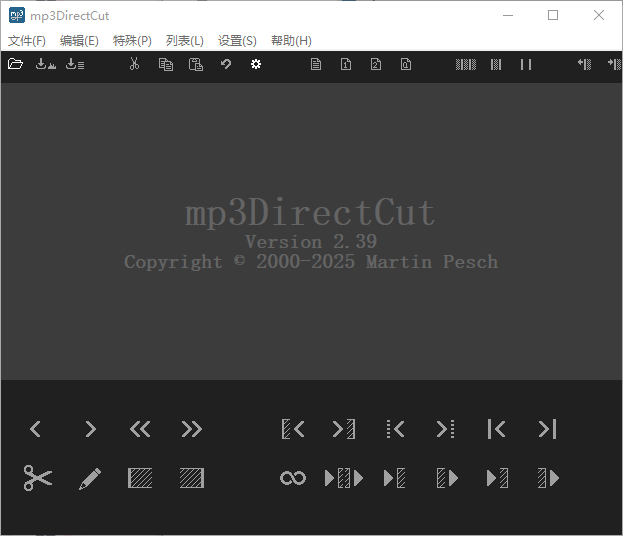The width and height of the screenshot is (623, 536).
Task: Open settings via the gear icon
Action: [x=256, y=65]
